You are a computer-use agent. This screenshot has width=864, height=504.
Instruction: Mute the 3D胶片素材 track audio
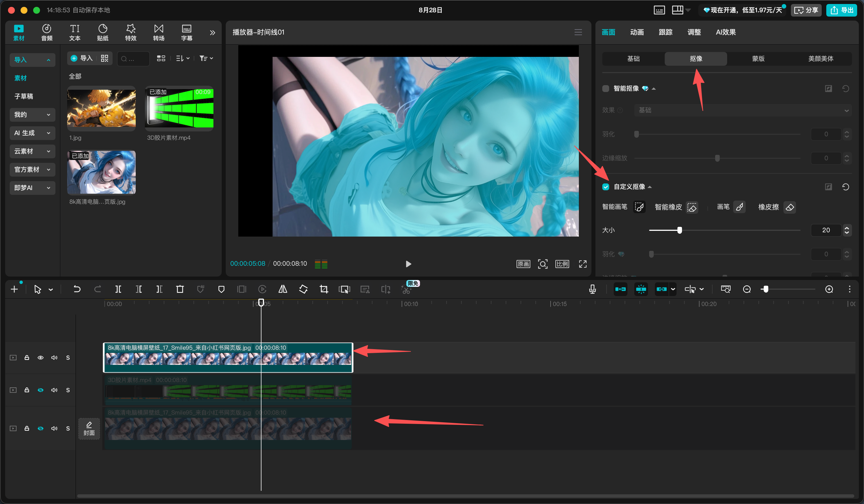coord(54,390)
